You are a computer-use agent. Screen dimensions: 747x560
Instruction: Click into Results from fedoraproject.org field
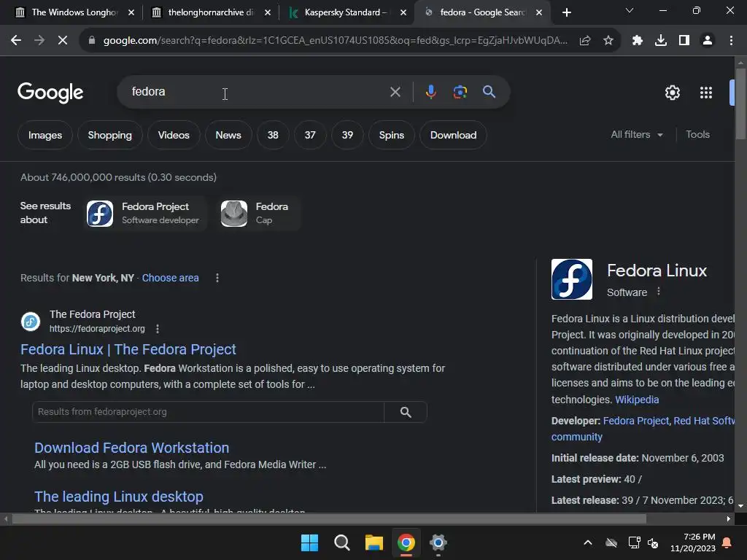pos(208,412)
